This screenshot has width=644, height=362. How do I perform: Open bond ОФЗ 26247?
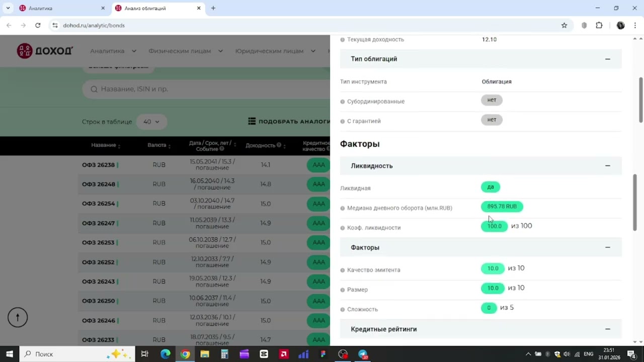pyautogui.click(x=99, y=223)
